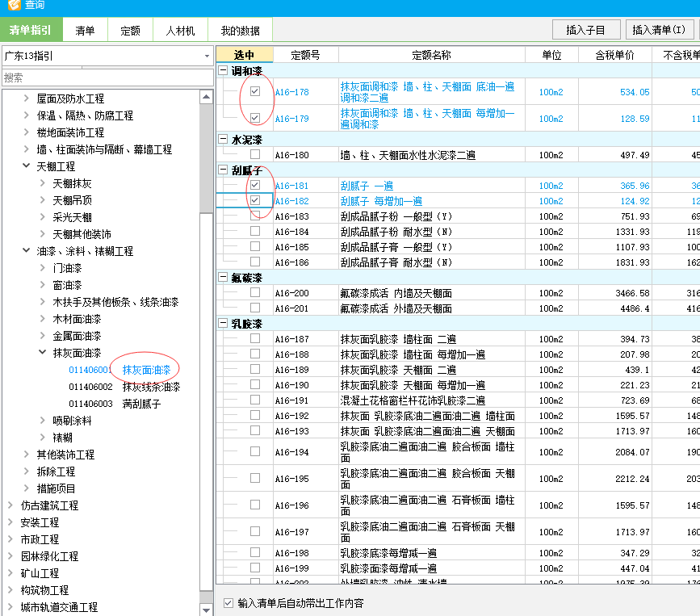Click the 534.05 price cell
The width and height of the screenshot is (700, 616).
(x=614, y=92)
